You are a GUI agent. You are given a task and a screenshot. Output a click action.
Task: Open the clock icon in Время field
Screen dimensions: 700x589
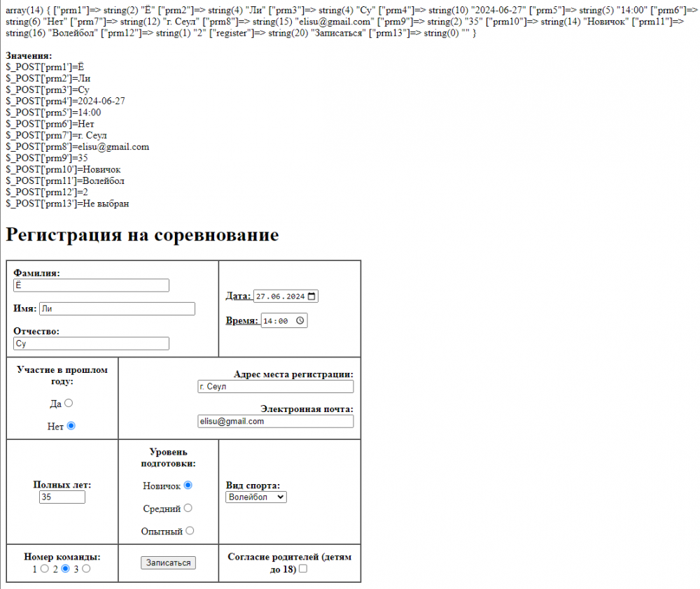coord(300,320)
